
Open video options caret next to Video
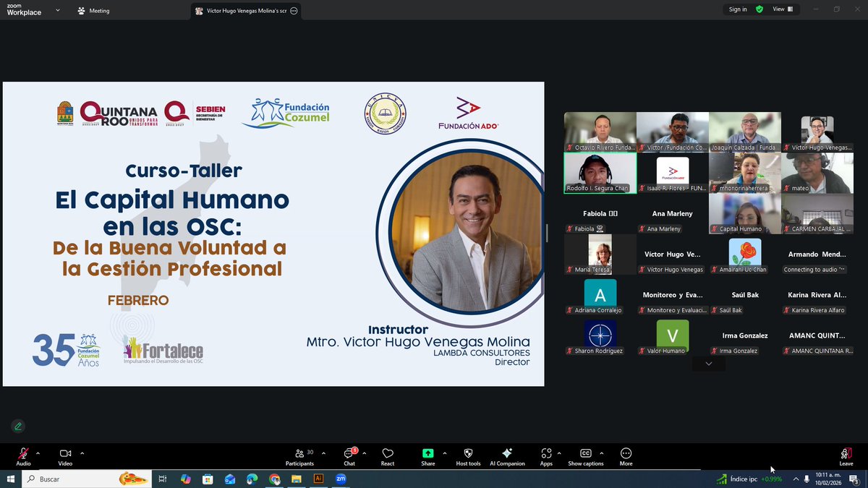click(82, 453)
